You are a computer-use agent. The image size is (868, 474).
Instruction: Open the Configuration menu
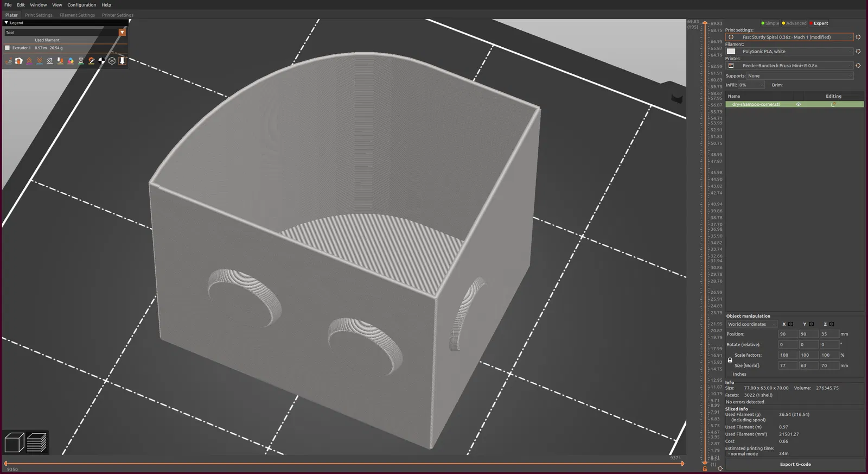(x=81, y=5)
